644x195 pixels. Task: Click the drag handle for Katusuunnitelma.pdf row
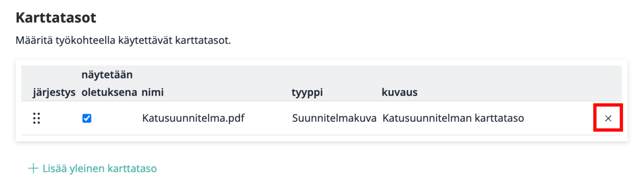[37, 118]
